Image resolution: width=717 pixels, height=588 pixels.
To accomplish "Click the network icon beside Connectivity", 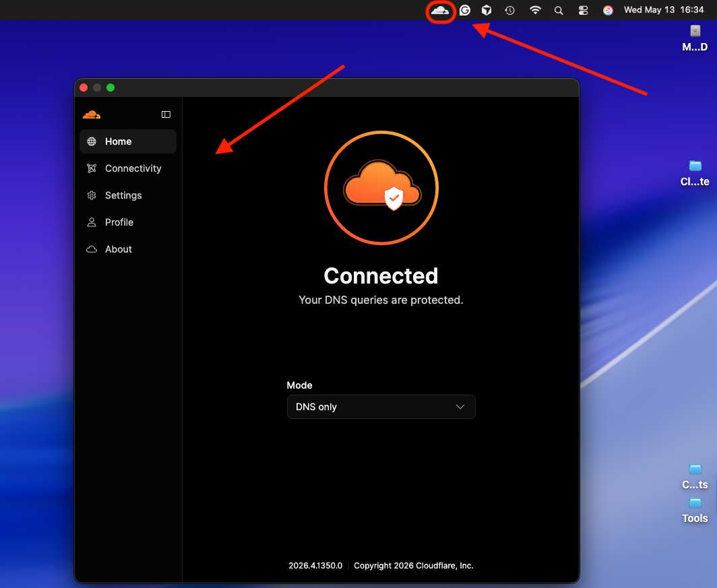I will (92, 168).
